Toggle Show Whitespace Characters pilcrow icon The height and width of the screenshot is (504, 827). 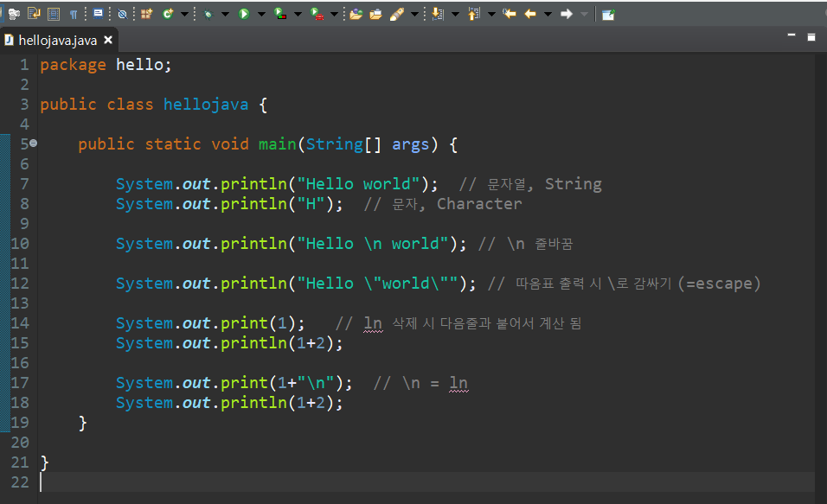(x=74, y=14)
